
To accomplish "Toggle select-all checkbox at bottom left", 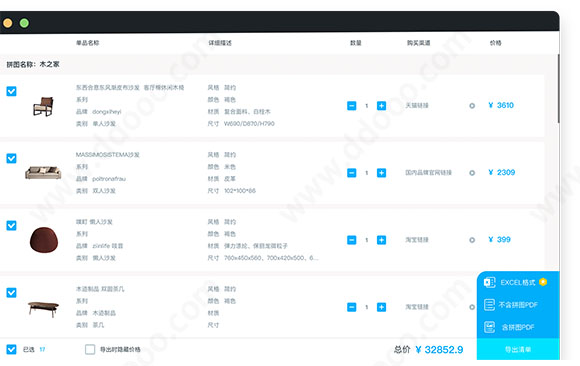I will point(11,349).
